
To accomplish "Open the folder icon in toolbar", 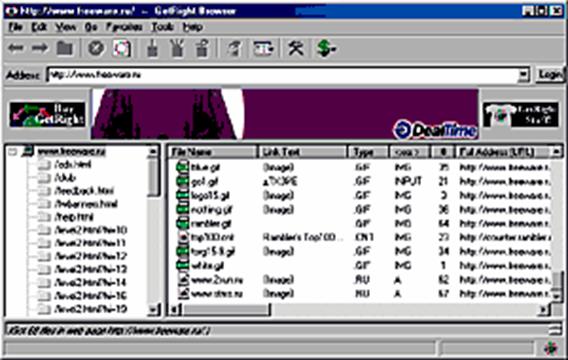I will coord(64,48).
